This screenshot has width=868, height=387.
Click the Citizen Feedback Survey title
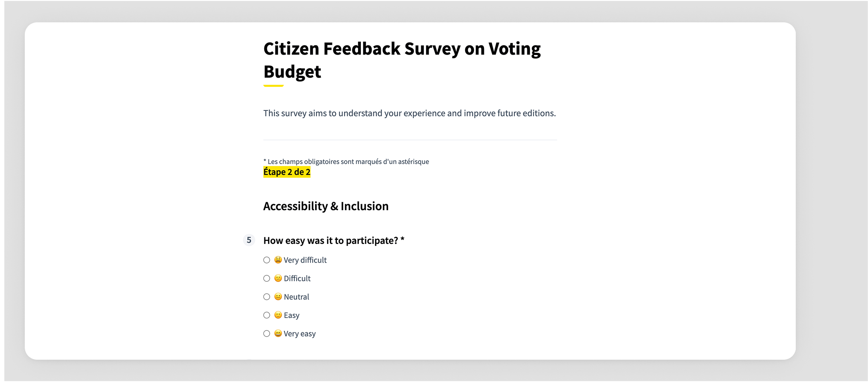402,60
